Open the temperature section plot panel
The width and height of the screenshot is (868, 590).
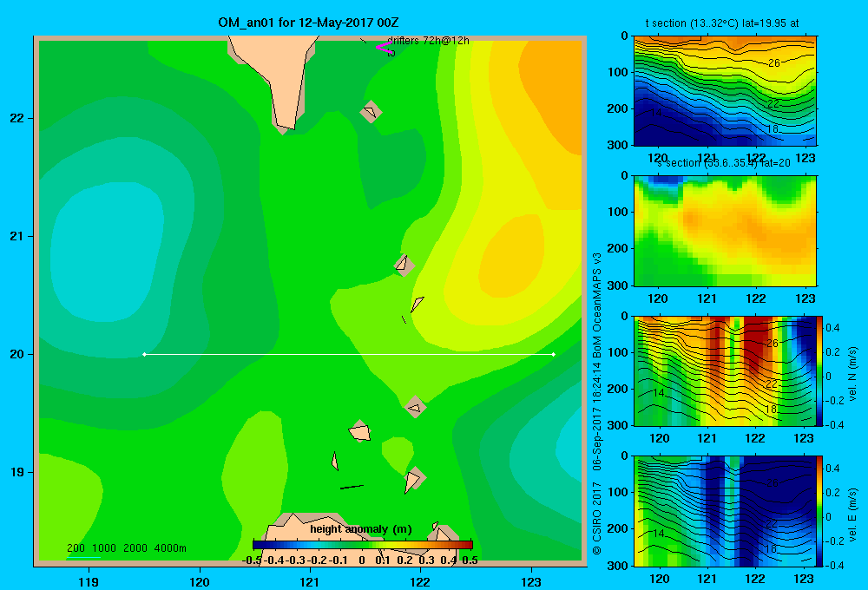(x=725, y=91)
